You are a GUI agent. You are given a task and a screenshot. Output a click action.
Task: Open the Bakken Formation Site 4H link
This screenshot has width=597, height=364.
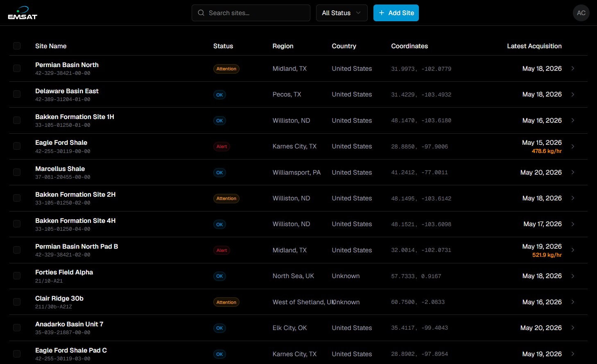click(x=75, y=220)
